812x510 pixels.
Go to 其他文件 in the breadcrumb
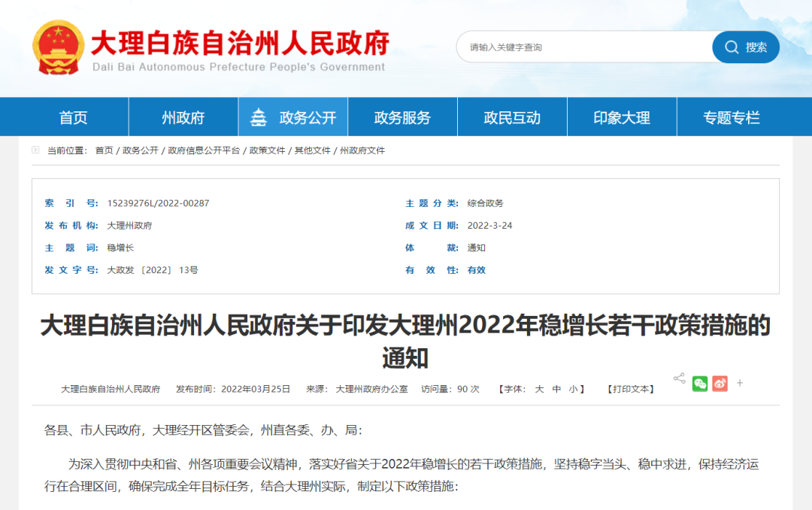point(312,150)
